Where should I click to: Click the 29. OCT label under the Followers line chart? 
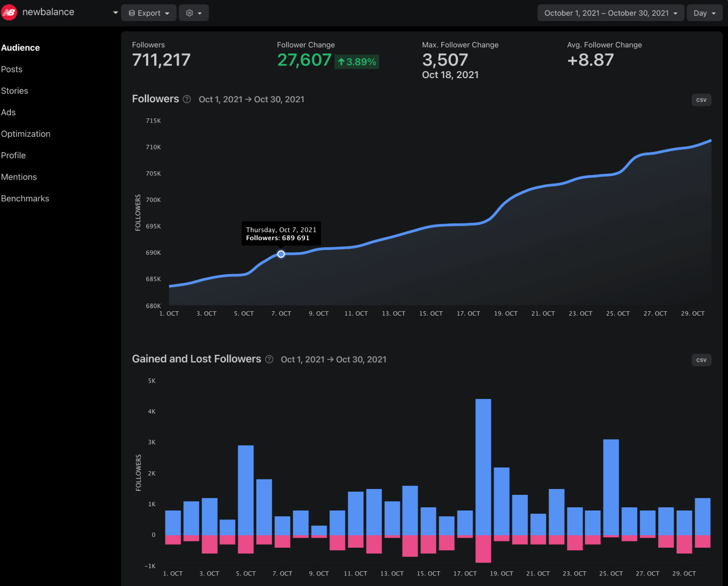pos(693,313)
